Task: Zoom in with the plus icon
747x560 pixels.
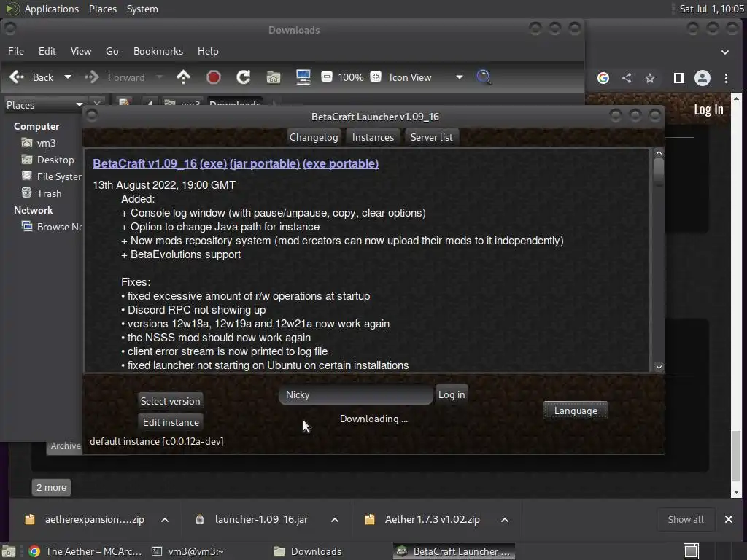Action: (376, 77)
